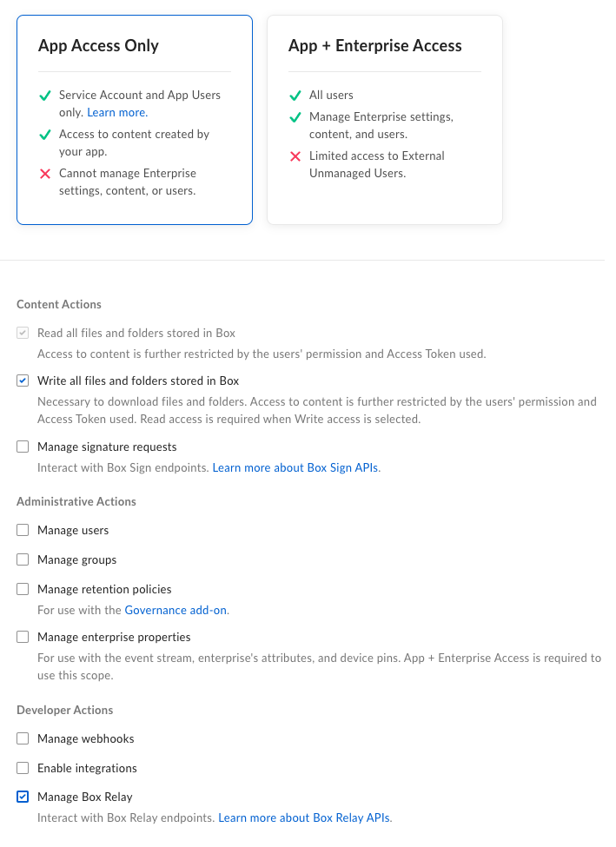Enable the Manage webhooks scope
This screenshot has width=616, height=847.
[x=23, y=738]
